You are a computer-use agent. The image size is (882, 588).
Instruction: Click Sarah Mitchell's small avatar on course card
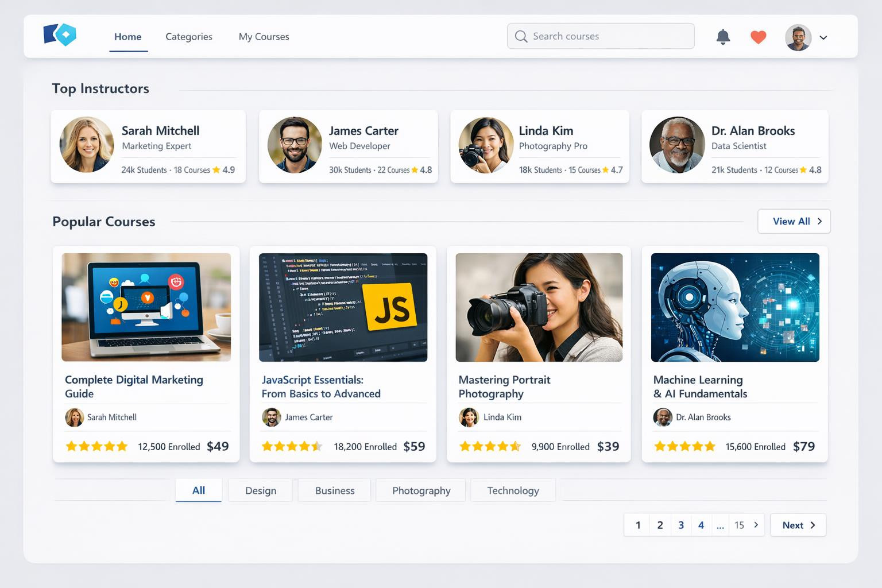point(75,417)
